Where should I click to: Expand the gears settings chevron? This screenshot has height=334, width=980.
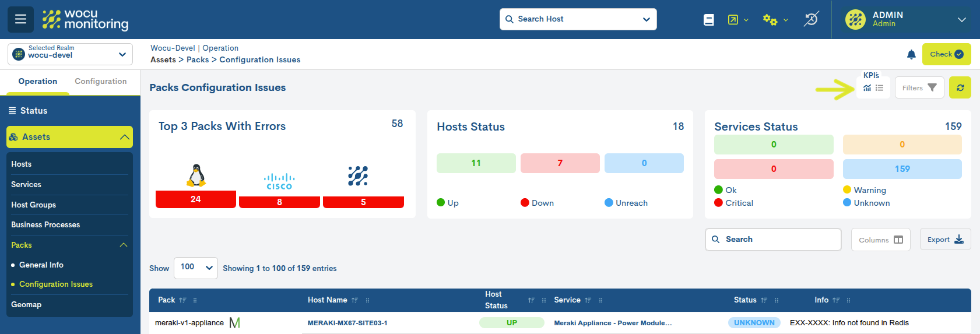tap(785, 20)
